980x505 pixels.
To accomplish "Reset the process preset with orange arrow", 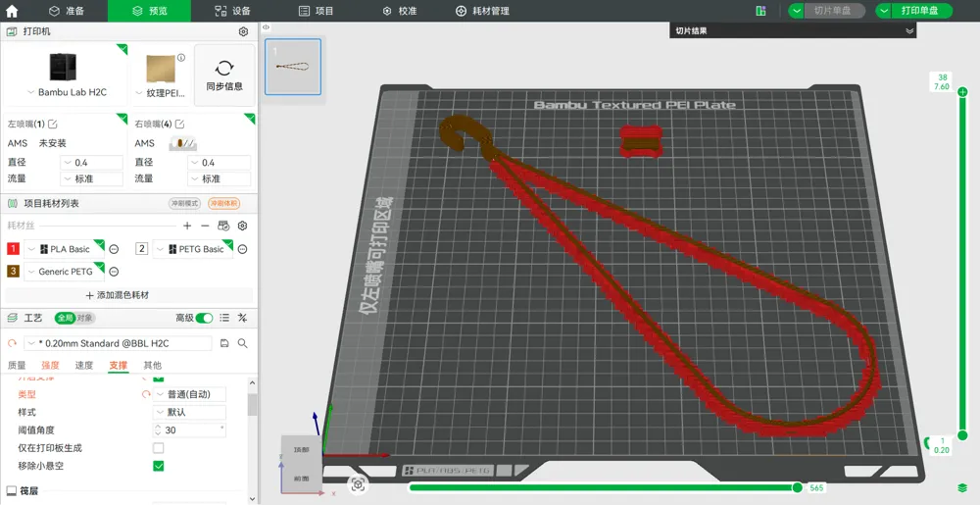I will (x=12, y=343).
